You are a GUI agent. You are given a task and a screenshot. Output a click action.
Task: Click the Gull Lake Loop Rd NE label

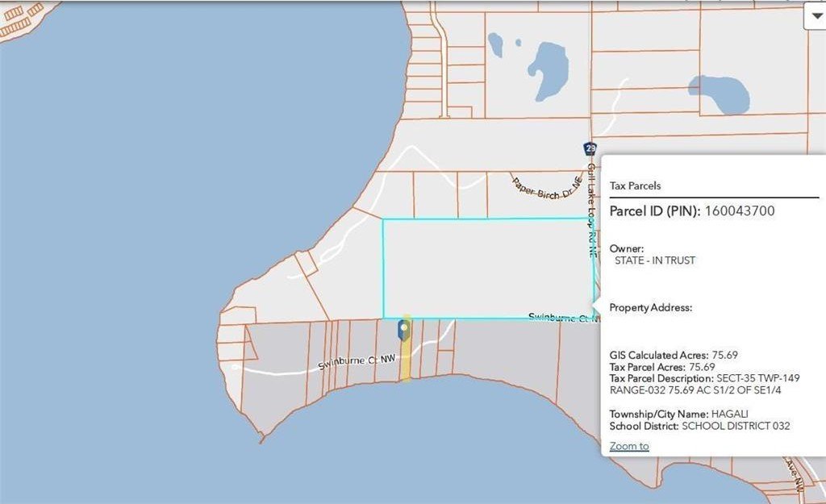592,211
